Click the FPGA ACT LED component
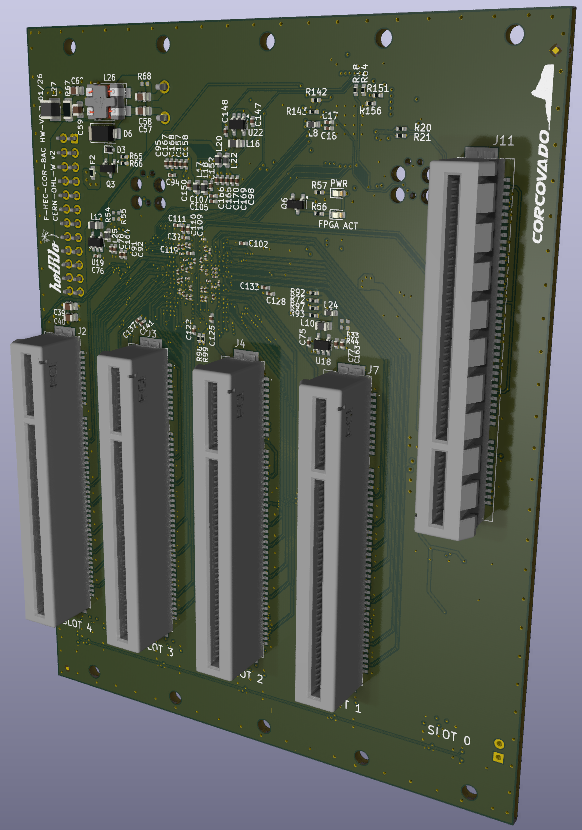Screen dimensions: 582x830 pos(337,214)
